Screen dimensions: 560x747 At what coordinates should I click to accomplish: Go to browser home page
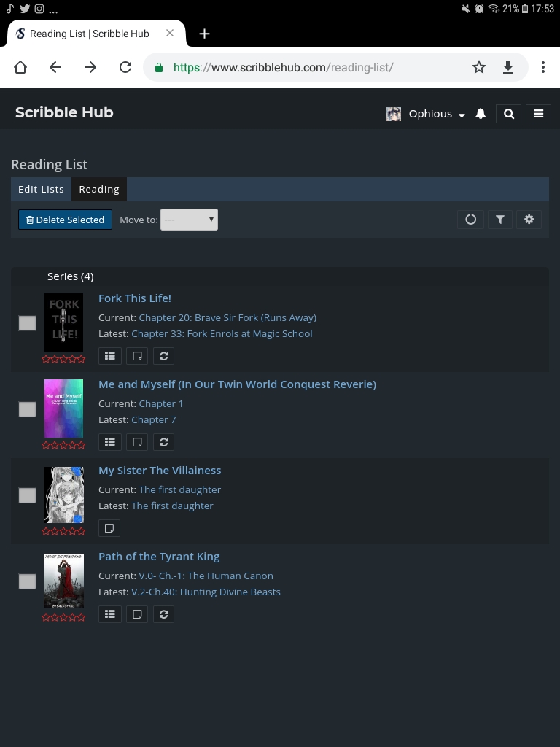point(20,67)
